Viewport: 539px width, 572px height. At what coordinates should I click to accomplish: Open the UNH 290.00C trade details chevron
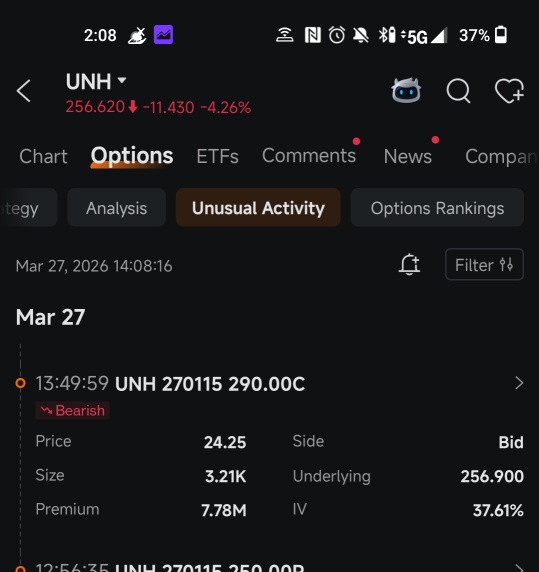click(519, 383)
